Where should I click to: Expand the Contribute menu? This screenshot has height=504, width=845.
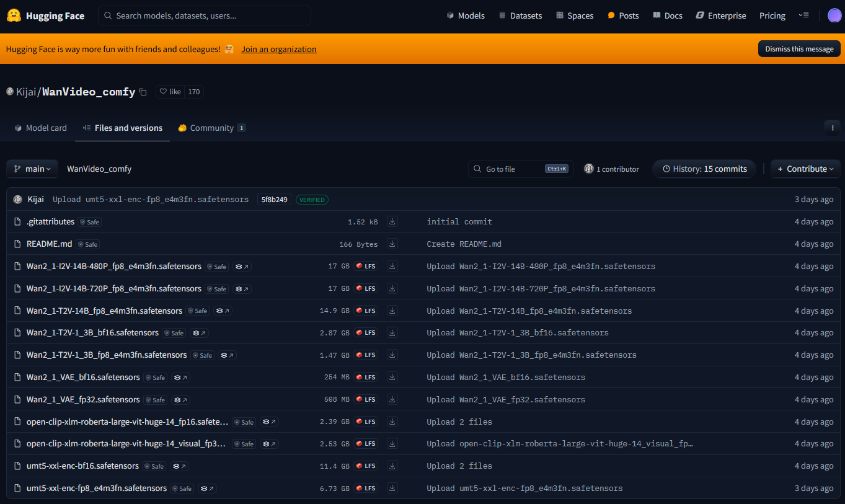[x=805, y=168]
